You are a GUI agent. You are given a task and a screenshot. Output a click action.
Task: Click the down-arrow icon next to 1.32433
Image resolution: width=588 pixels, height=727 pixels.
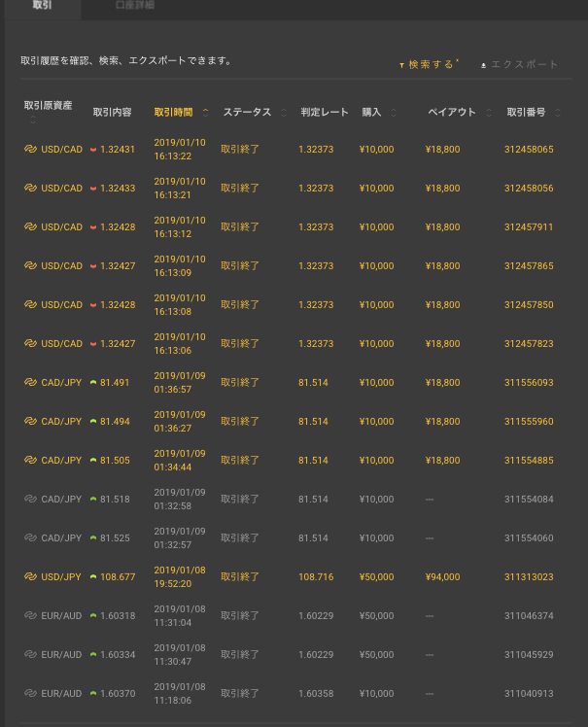tap(93, 189)
